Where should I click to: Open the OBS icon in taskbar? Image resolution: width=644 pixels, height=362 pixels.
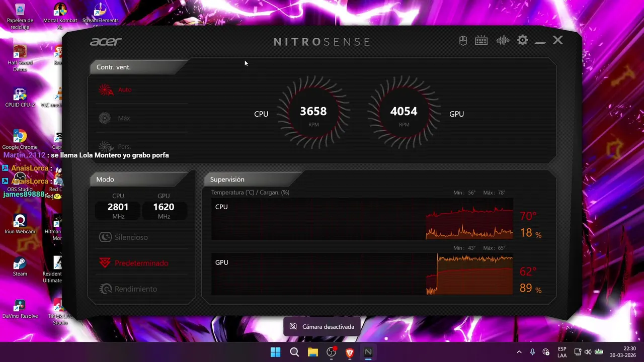point(332,352)
